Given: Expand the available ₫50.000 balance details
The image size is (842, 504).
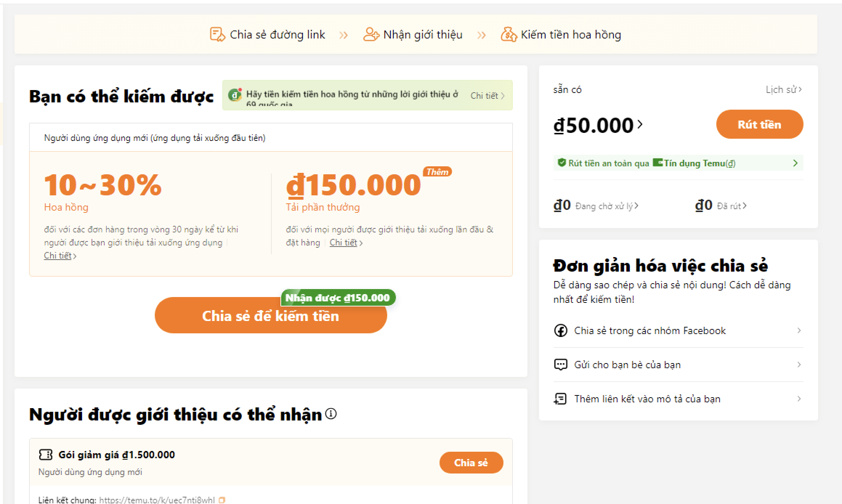Looking at the screenshot, I should coord(640,125).
